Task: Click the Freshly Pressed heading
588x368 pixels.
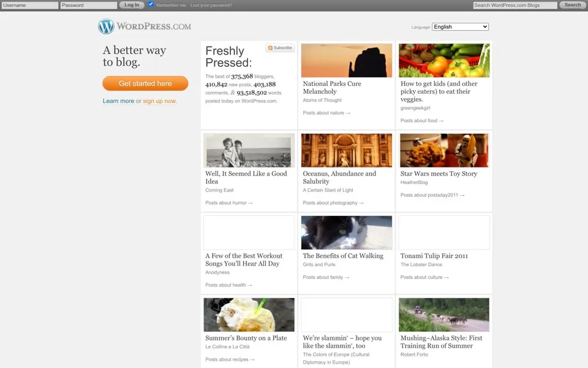Action: click(x=228, y=56)
